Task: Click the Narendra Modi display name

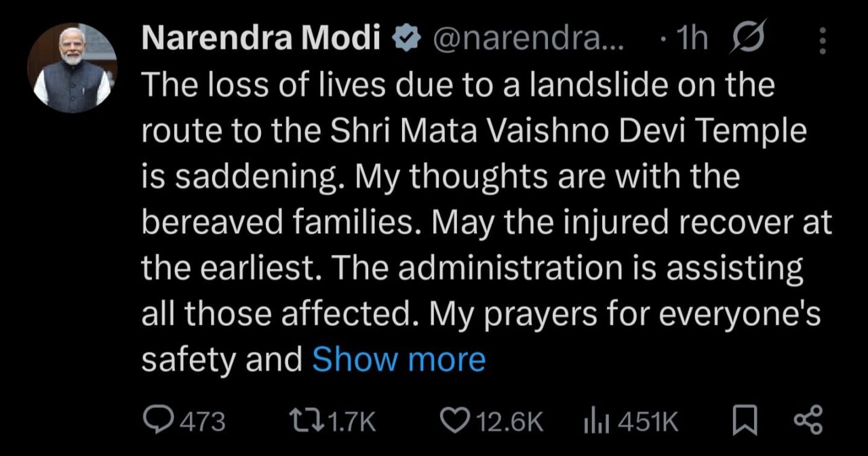Action: (x=260, y=41)
